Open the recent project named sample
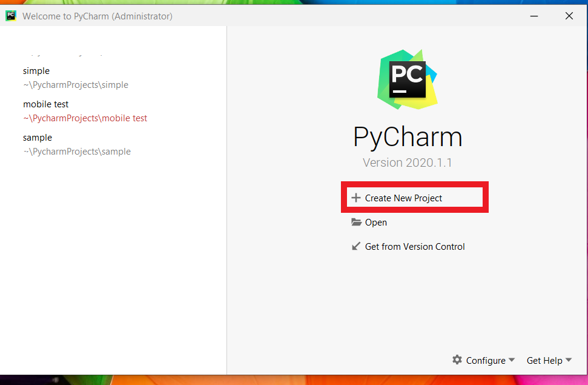588x385 pixels. pyautogui.click(x=38, y=138)
